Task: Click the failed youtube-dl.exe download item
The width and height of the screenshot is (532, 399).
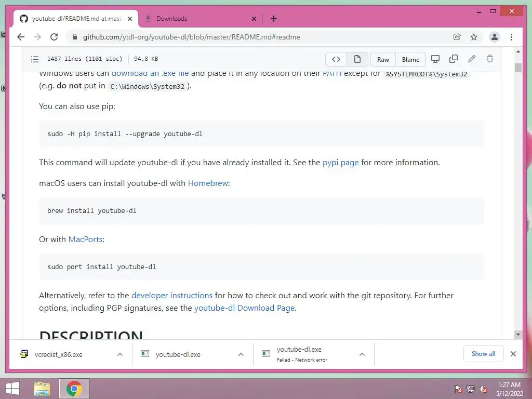Action: pyautogui.click(x=302, y=354)
